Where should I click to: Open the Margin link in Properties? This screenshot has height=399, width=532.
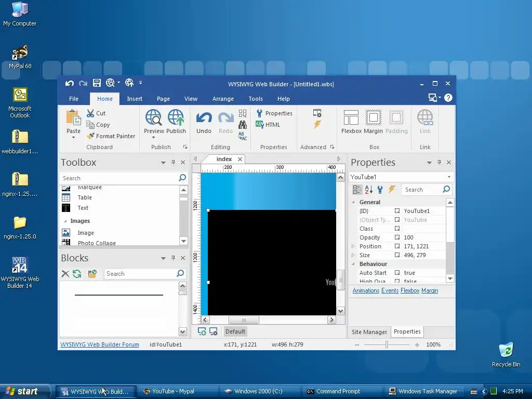tap(430, 290)
